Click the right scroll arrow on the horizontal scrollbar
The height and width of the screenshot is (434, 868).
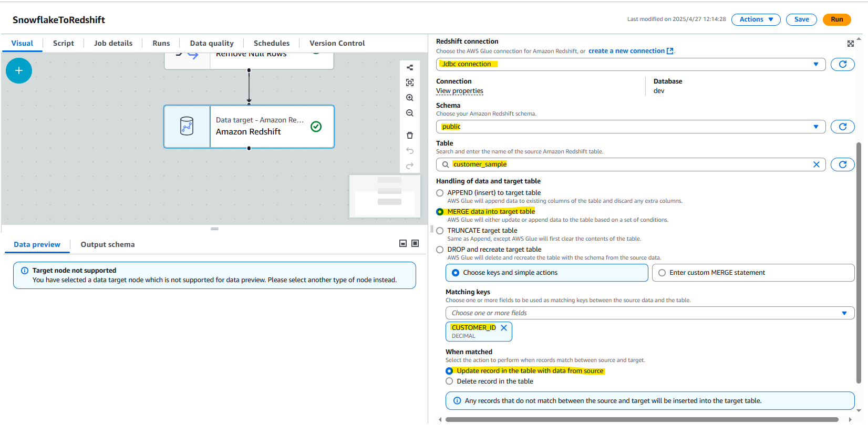850,419
